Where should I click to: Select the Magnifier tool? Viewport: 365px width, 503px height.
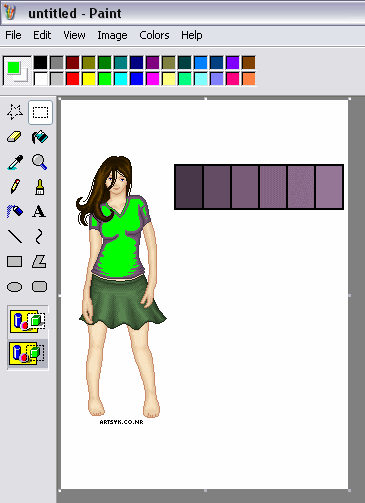pos(40,162)
